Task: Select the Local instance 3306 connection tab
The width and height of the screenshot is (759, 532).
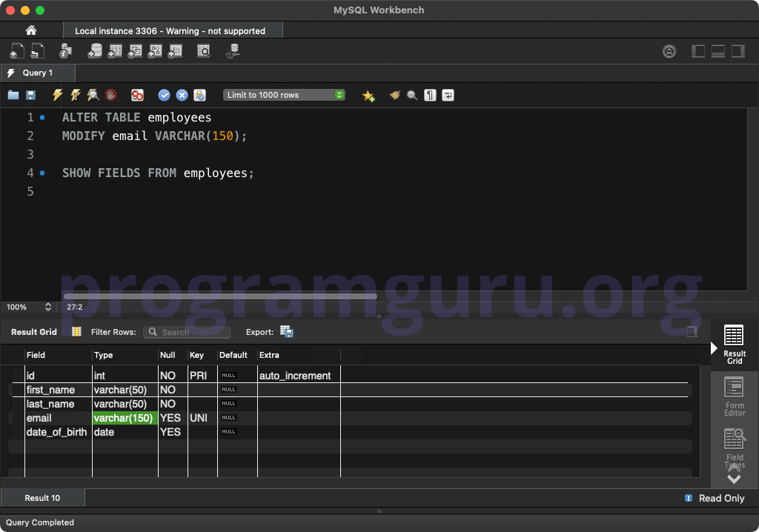Action: 173,30
